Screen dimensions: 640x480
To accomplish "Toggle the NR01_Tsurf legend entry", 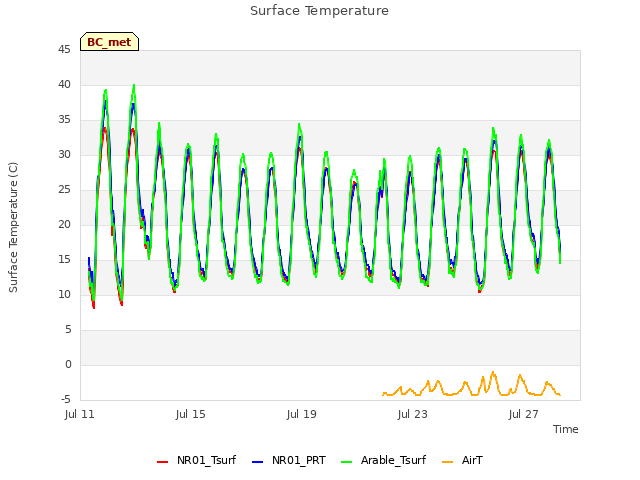I will 196,460.
